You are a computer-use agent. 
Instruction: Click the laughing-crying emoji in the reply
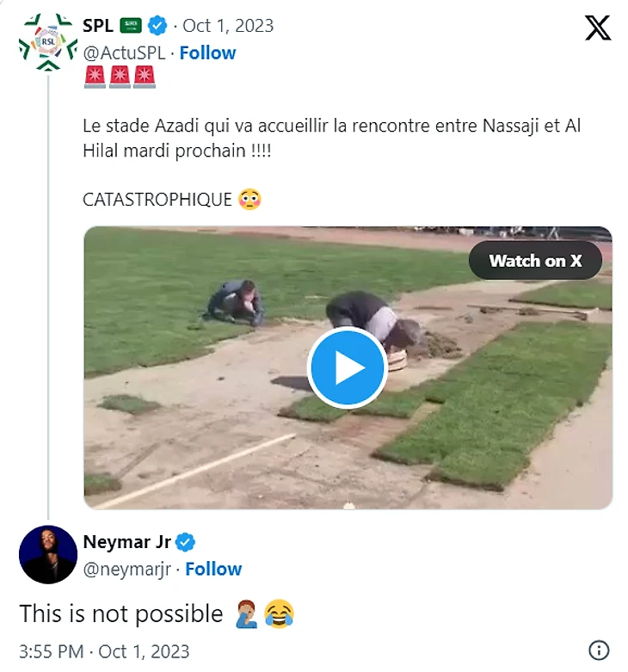point(278,613)
